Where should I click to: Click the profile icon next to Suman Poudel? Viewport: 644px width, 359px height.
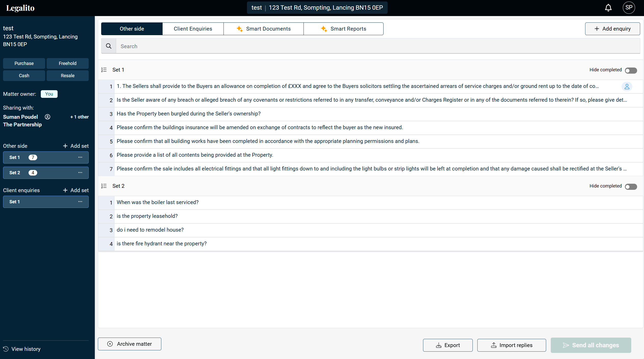pos(47,117)
